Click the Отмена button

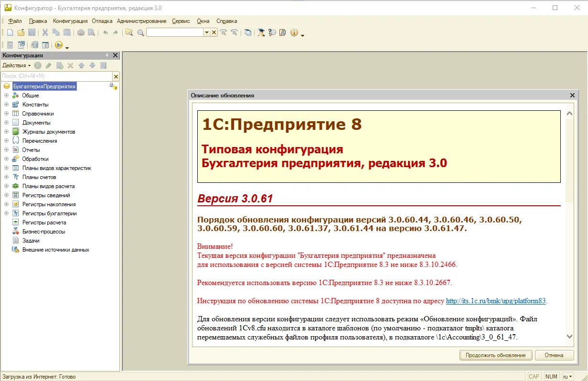[555, 355]
